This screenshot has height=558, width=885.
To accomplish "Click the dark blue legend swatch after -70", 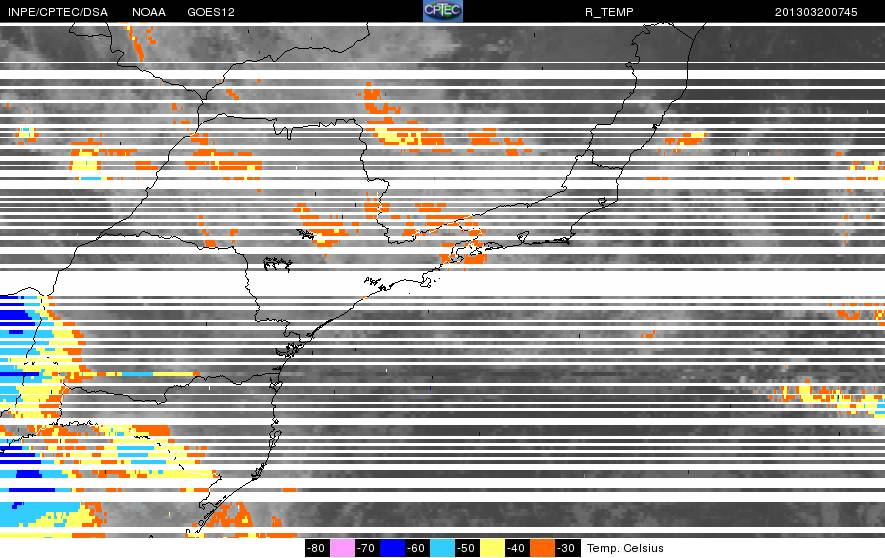I will [392, 548].
